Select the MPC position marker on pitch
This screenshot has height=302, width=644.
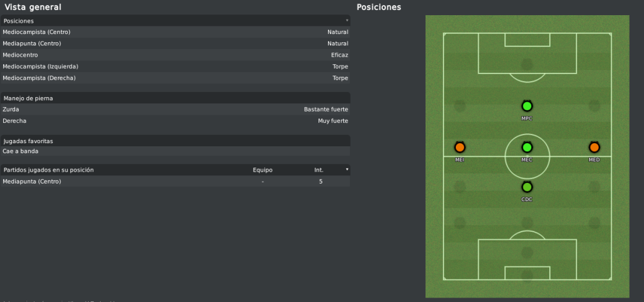pos(527,106)
